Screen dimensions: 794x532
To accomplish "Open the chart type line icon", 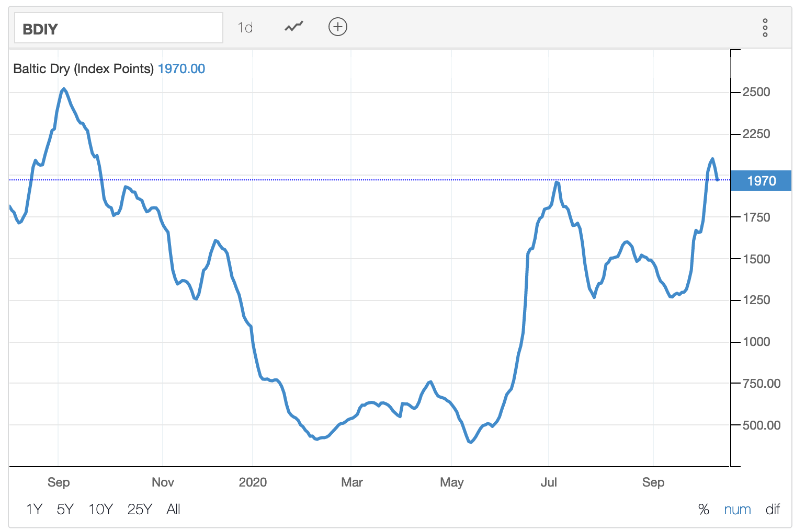I will click(x=294, y=27).
